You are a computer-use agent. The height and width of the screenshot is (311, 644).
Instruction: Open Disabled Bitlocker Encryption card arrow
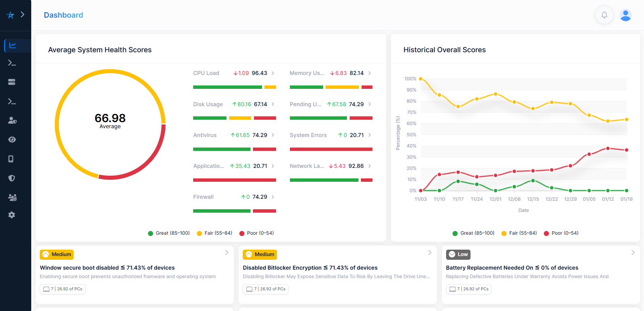(x=430, y=253)
